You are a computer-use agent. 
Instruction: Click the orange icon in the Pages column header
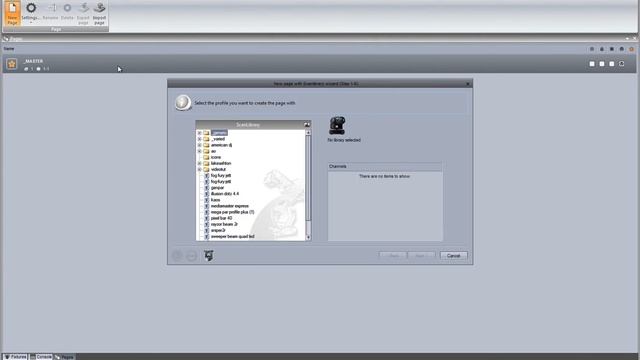[631, 49]
